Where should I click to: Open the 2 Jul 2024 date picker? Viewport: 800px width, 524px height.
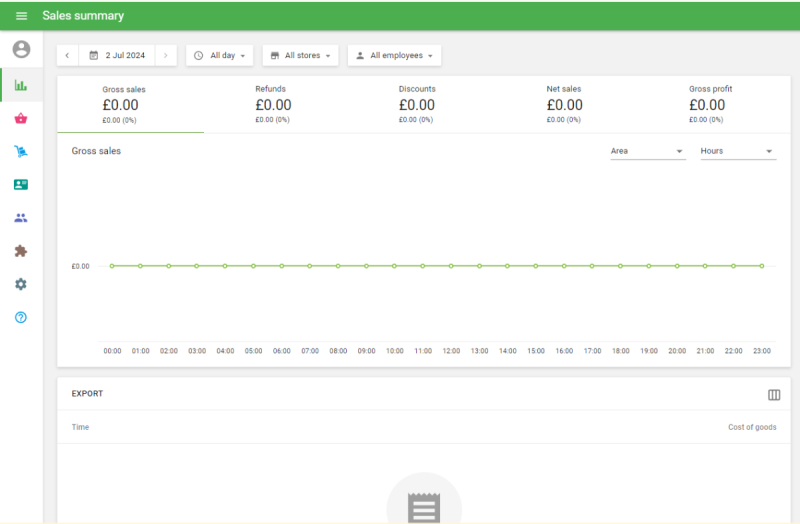pos(118,56)
